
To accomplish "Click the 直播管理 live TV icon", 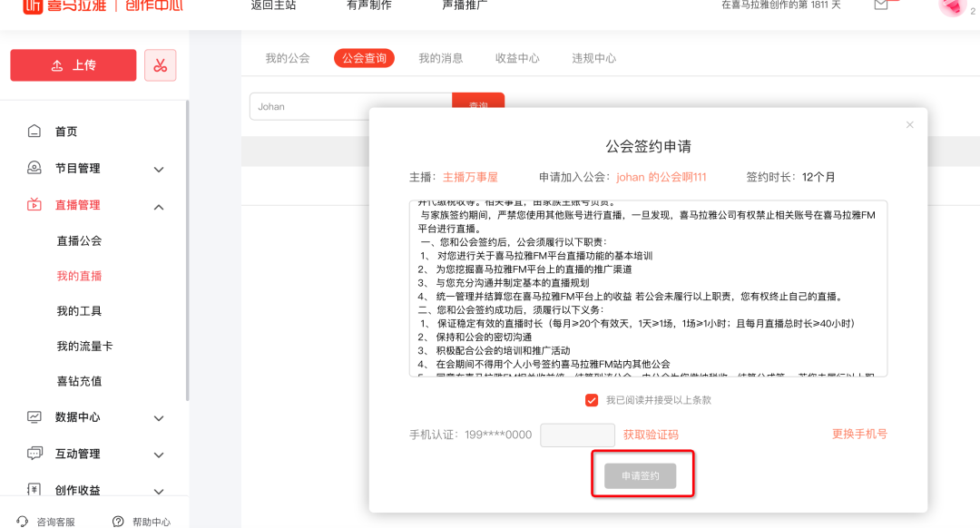I will click(x=34, y=204).
